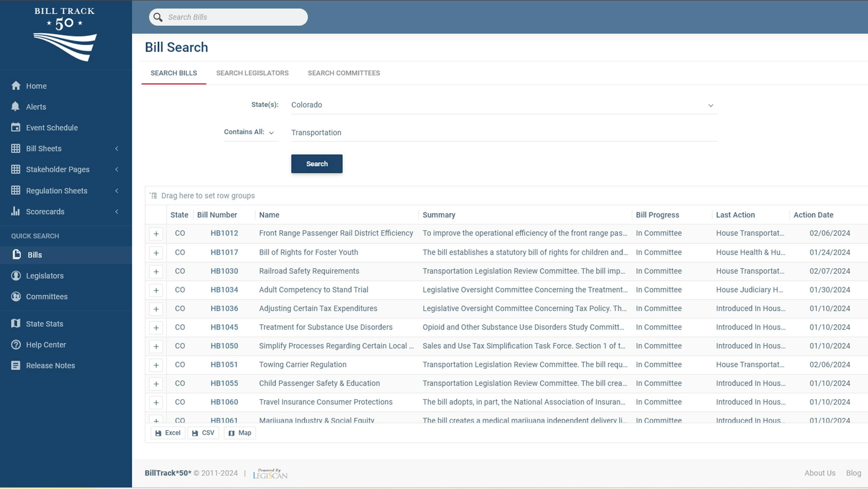Viewport: 868px width, 489px height.
Task: Select Bills under Quick Search
Action: coord(34,255)
